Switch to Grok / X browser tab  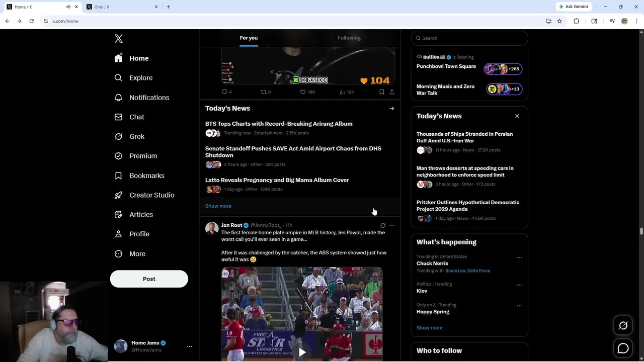122,7
